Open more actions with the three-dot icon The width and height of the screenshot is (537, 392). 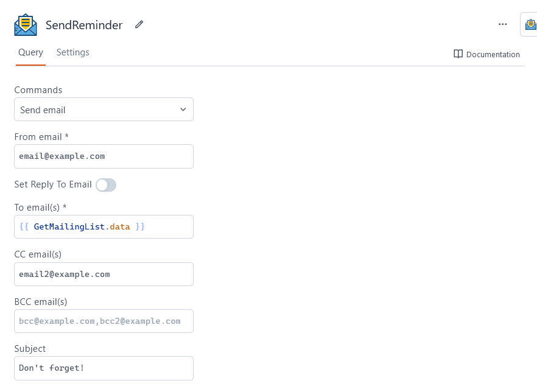click(x=503, y=24)
